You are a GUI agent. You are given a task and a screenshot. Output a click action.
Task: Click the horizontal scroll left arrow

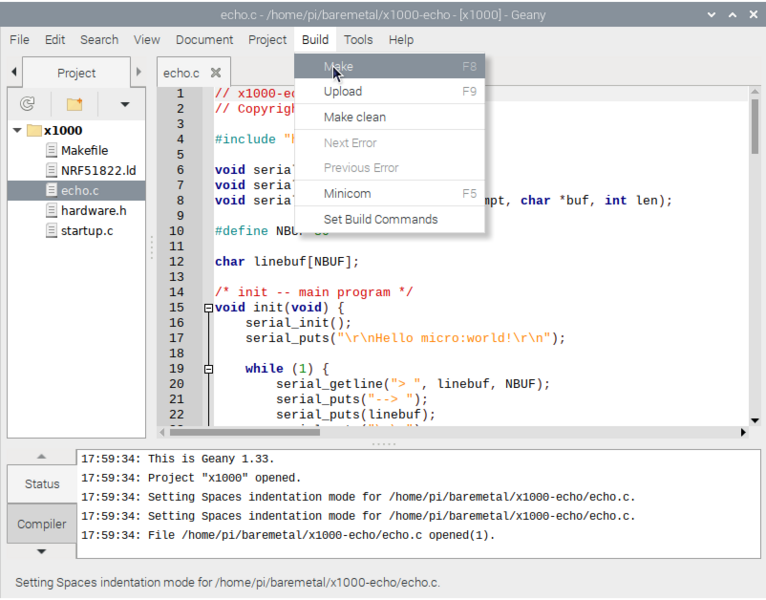[162, 432]
